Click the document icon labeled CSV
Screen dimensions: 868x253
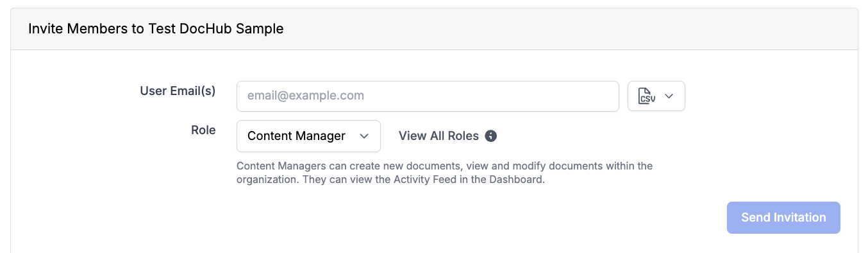click(646, 96)
